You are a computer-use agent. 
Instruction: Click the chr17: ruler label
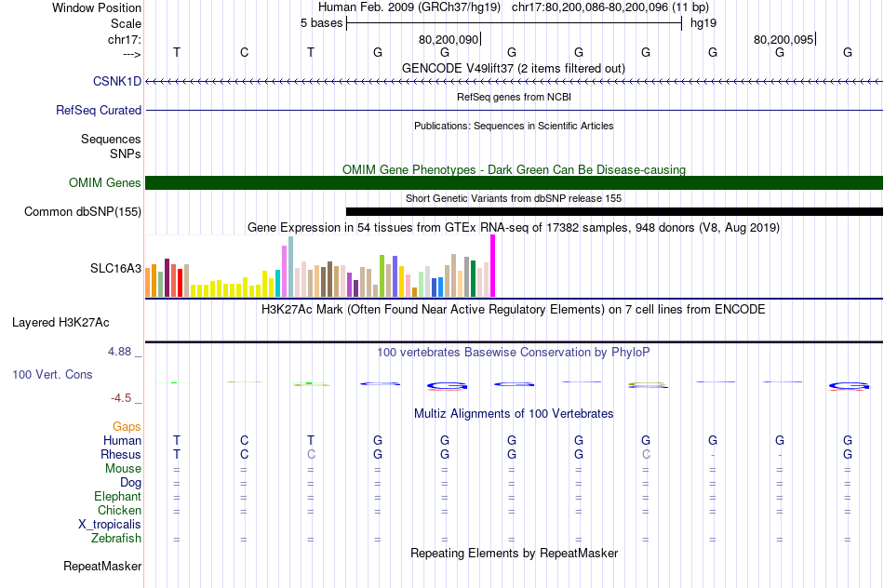click(x=125, y=39)
